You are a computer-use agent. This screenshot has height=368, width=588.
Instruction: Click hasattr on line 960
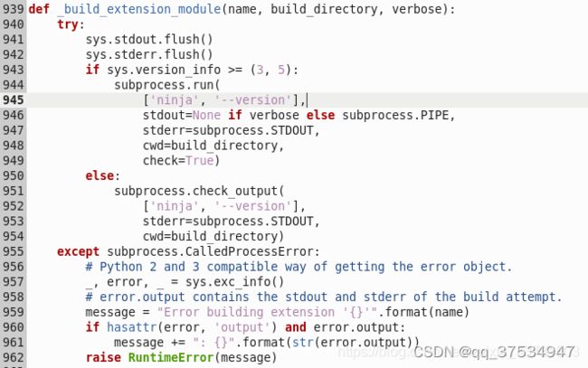tap(132, 327)
